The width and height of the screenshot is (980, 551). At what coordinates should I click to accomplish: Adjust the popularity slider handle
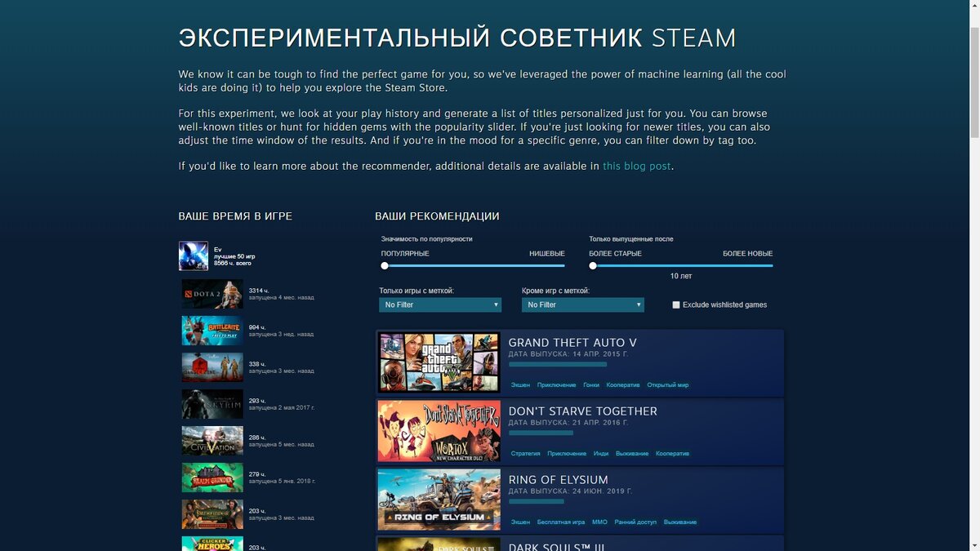pos(385,265)
